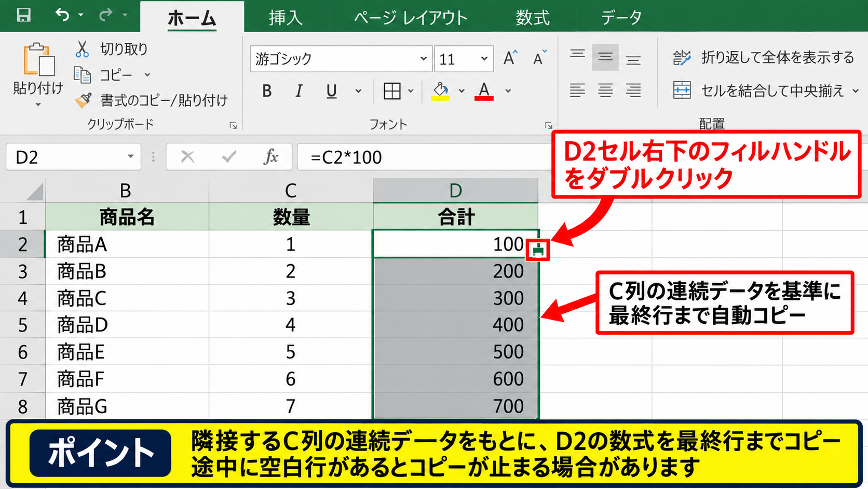Click the center horizontally icon

pyautogui.click(x=605, y=90)
